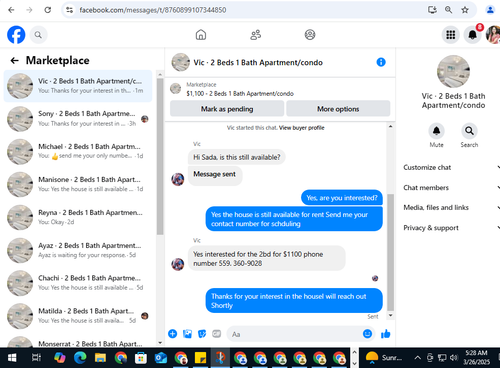
Task: Open Outlook from taskbar
Action: pos(161,358)
